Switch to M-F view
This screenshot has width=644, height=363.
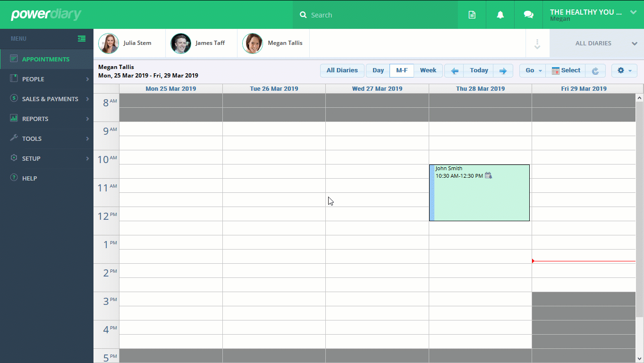click(402, 70)
